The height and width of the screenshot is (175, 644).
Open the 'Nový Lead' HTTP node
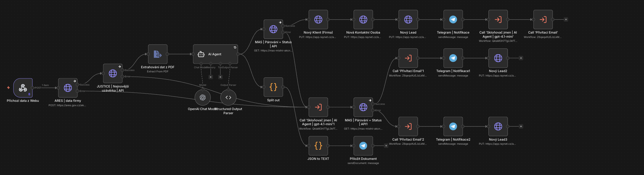pos(408,20)
